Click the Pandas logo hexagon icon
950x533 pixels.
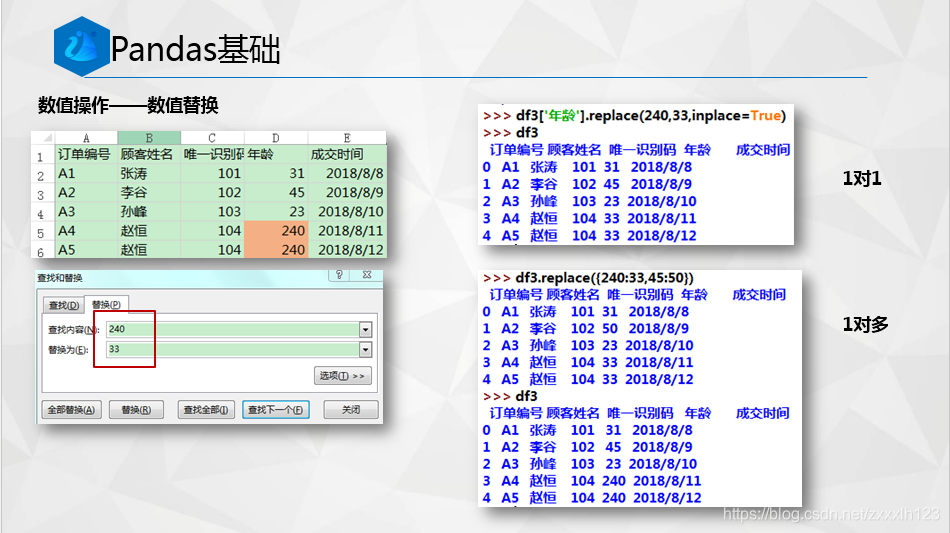(x=82, y=47)
